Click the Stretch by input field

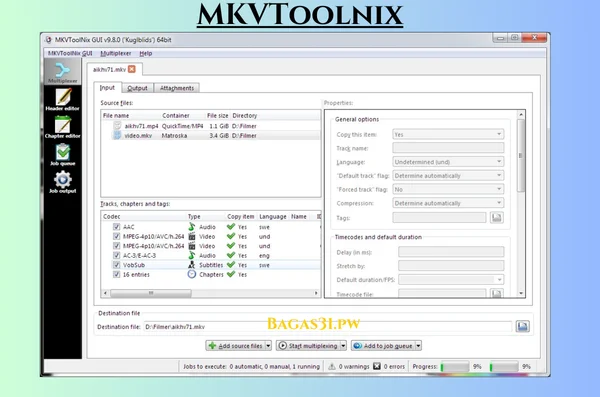click(x=451, y=266)
